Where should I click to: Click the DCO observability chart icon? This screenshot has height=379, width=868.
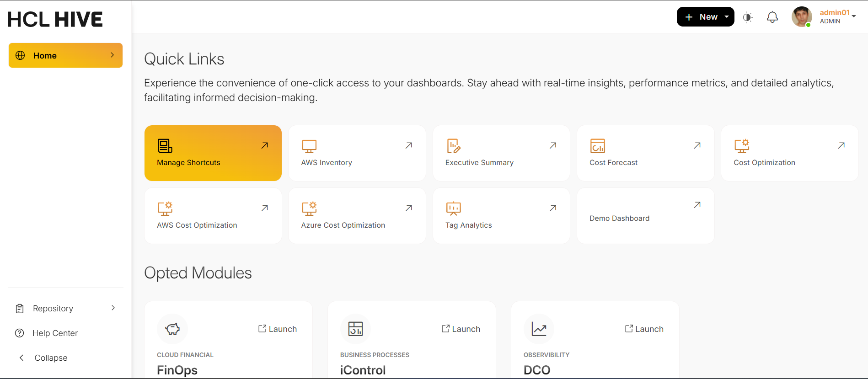pyautogui.click(x=539, y=329)
